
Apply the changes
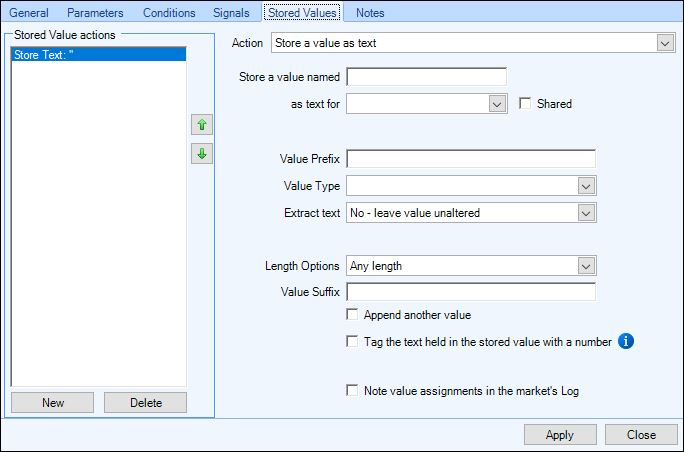560,435
